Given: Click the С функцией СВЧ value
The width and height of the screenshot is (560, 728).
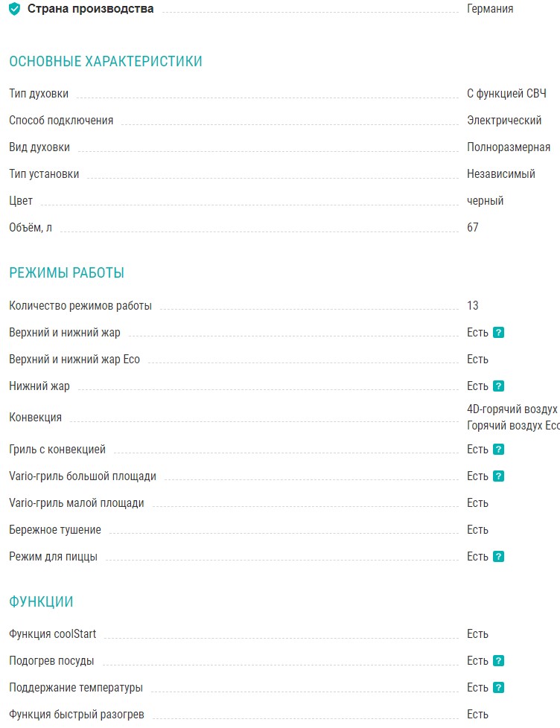Looking at the screenshot, I should (506, 94).
